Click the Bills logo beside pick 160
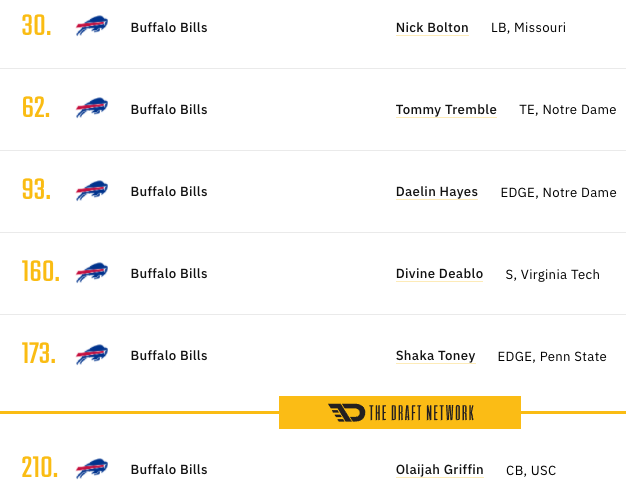The height and width of the screenshot is (500, 626). coord(92,272)
